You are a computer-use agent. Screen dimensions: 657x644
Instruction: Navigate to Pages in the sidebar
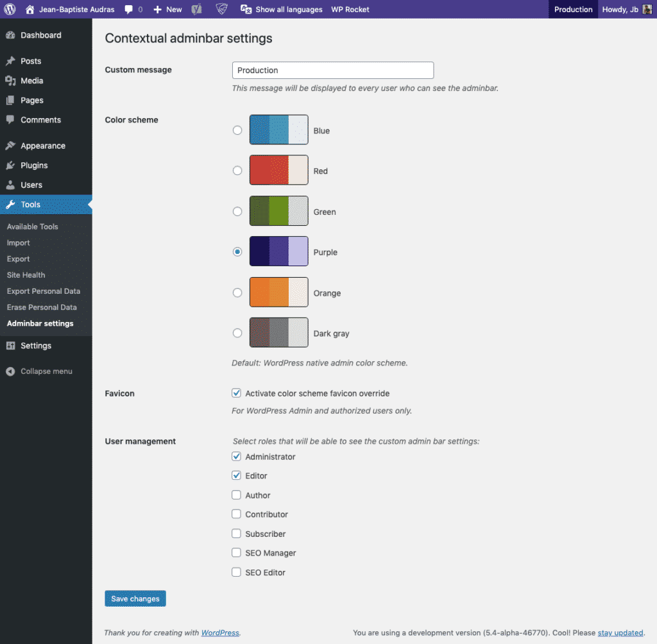46,100
